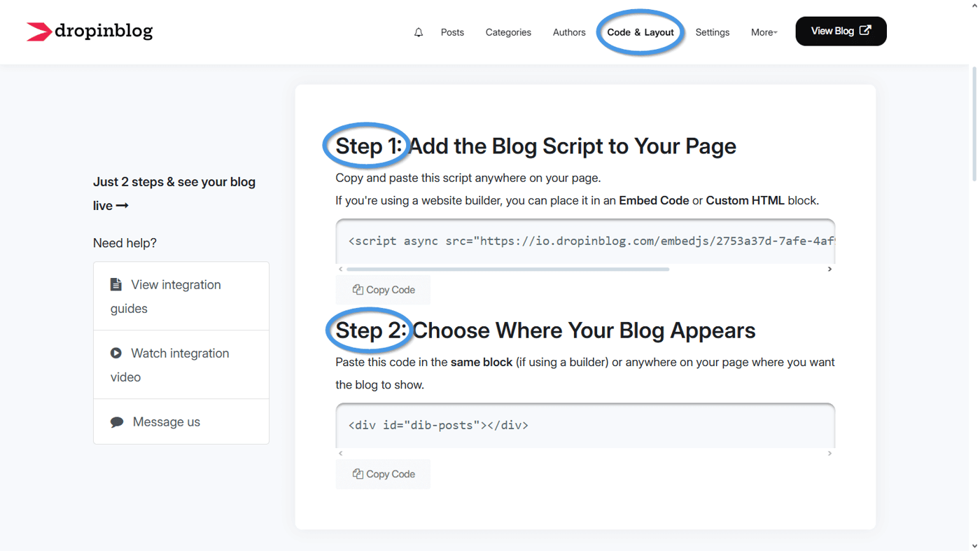
Task: Open View integration guides link
Action: (176, 285)
